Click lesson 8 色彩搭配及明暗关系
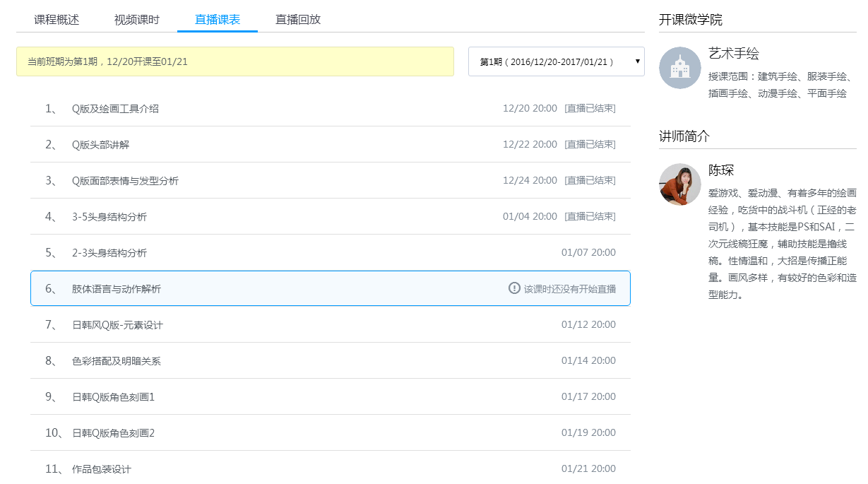Viewport: 868px width, 484px height. [117, 361]
